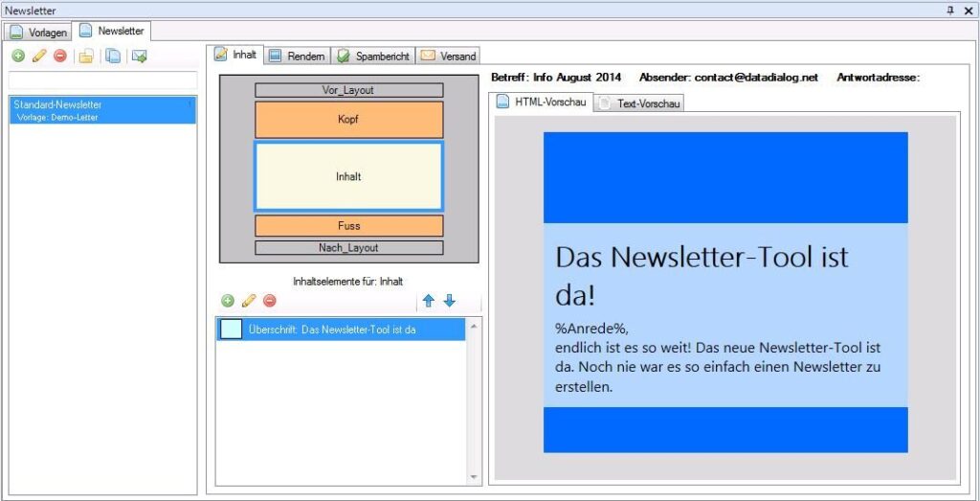Open the Inhalt tab
The width and height of the screenshot is (980, 501).
235,55
